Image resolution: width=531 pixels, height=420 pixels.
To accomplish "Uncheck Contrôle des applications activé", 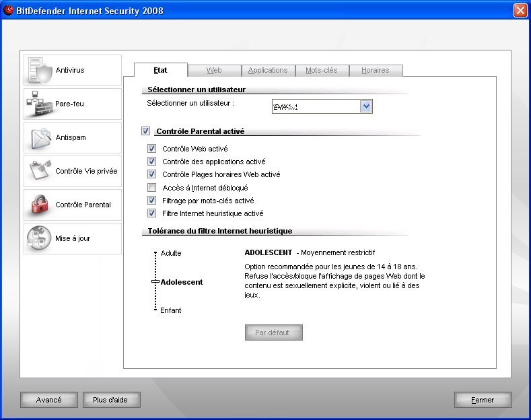I will pyautogui.click(x=151, y=162).
